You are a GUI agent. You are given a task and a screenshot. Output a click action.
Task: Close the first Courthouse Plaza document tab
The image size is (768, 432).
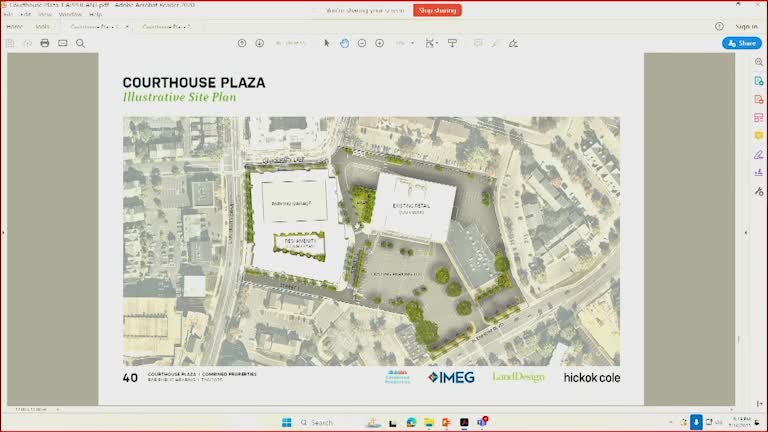click(x=127, y=26)
